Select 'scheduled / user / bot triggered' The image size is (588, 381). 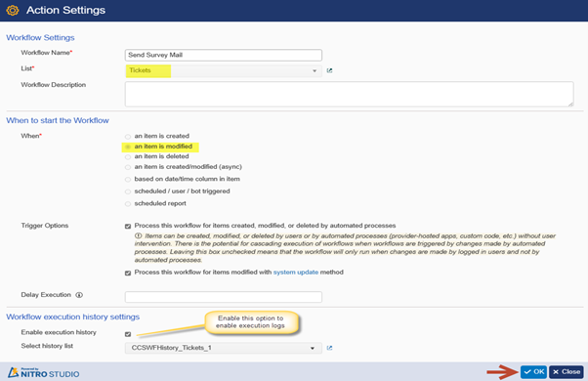tap(128, 191)
